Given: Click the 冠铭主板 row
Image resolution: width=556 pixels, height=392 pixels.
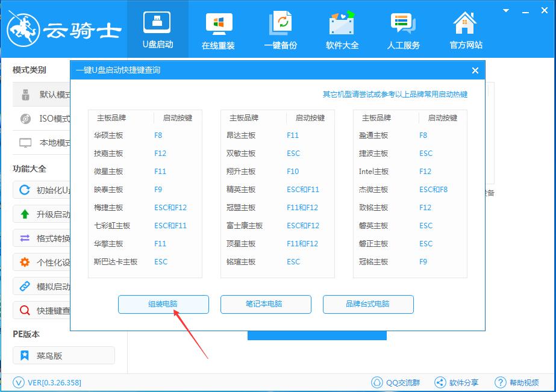Looking at the screenshot, I should coord(410,262).
